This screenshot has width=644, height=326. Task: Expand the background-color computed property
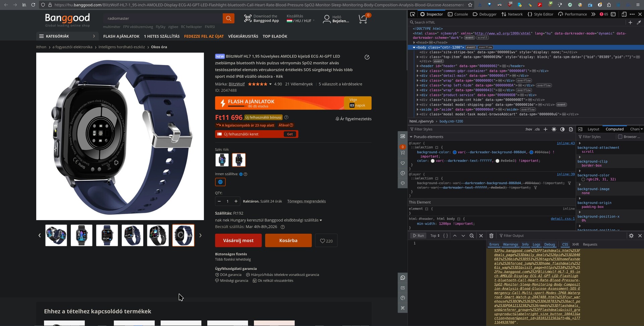tap(580, 171)
